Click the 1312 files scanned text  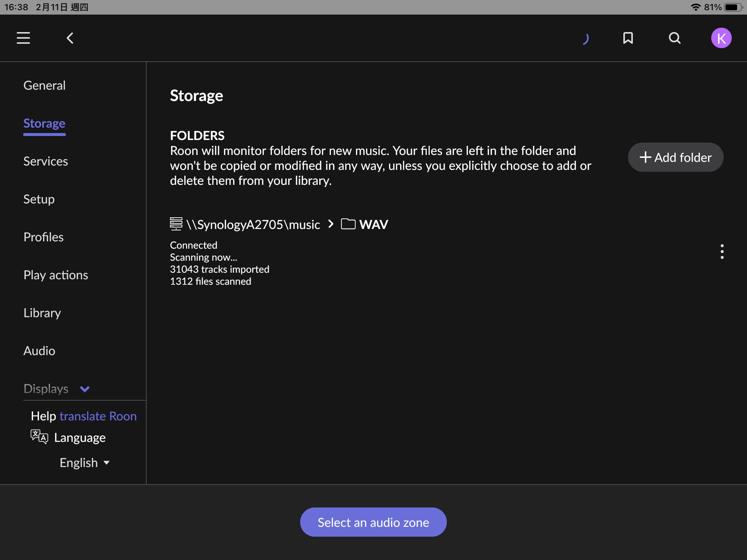click(x=210, y=281)
